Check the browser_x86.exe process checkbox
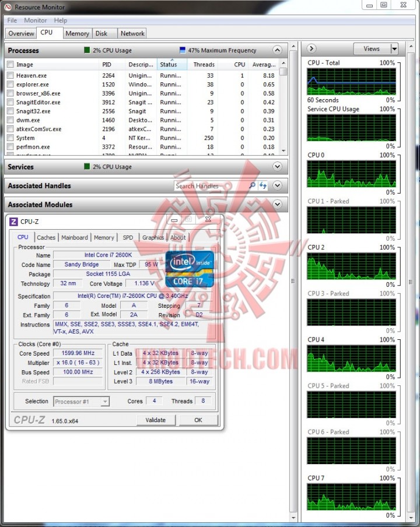The height and width of the screenshot is (527, 420). pyautogui.click(x=10, y=93)
